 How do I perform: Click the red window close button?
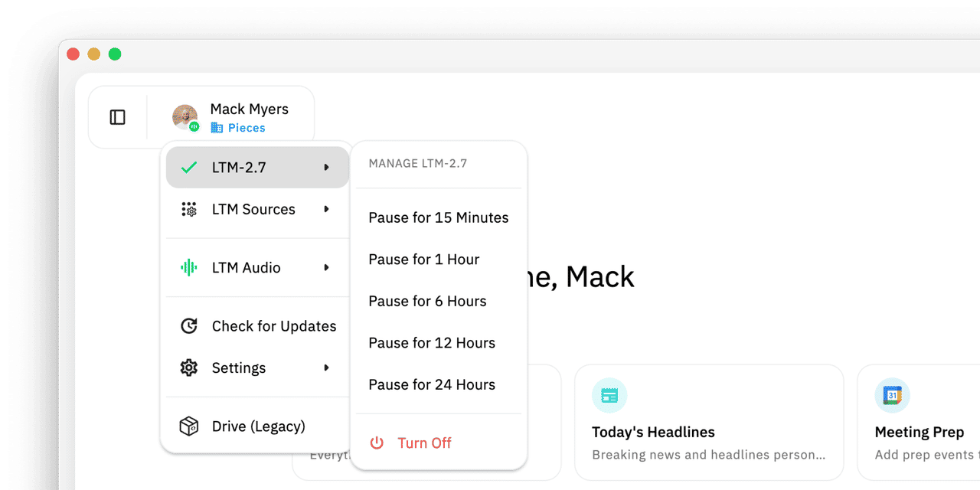coord(73,54)
